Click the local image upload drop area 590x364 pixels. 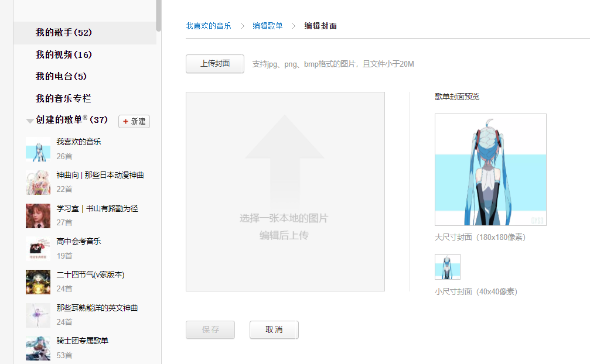(285, 191)
